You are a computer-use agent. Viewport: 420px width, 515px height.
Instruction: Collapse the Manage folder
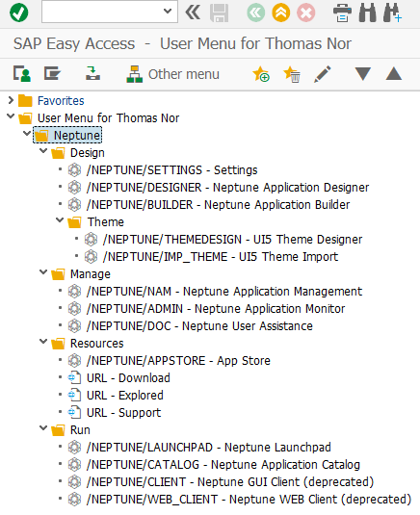[43, 272]
